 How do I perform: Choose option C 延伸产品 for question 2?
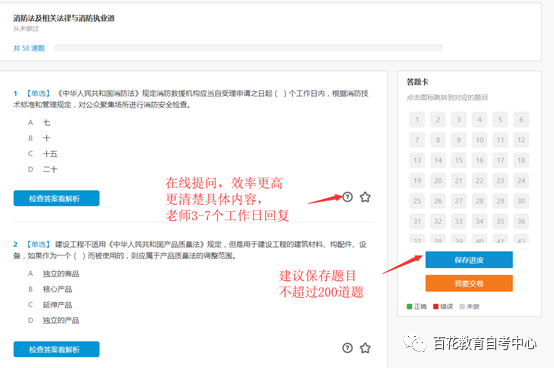point(50,305)
